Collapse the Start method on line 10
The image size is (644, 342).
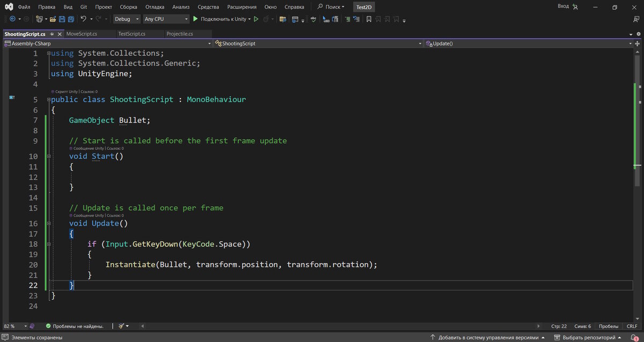(49, 156)
